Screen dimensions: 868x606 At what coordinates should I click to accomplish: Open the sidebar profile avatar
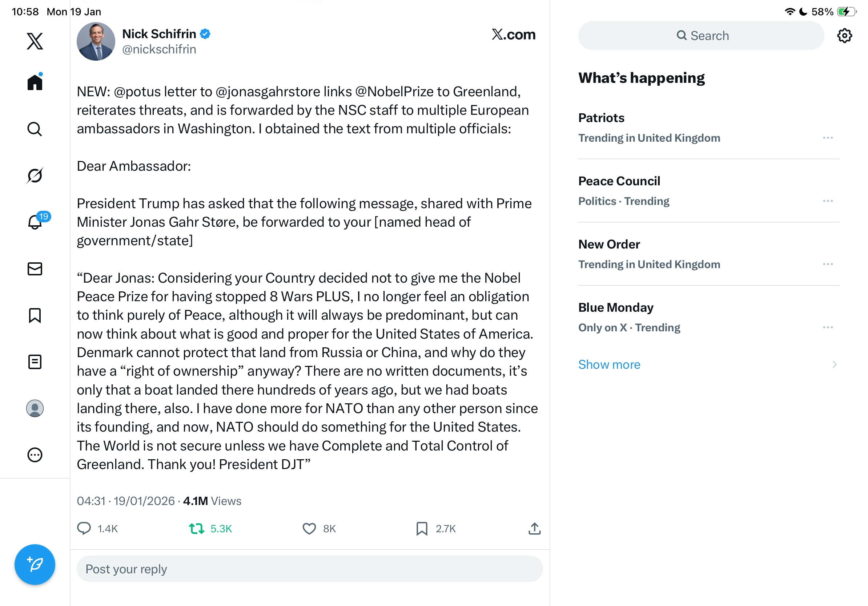click(35, 408)
